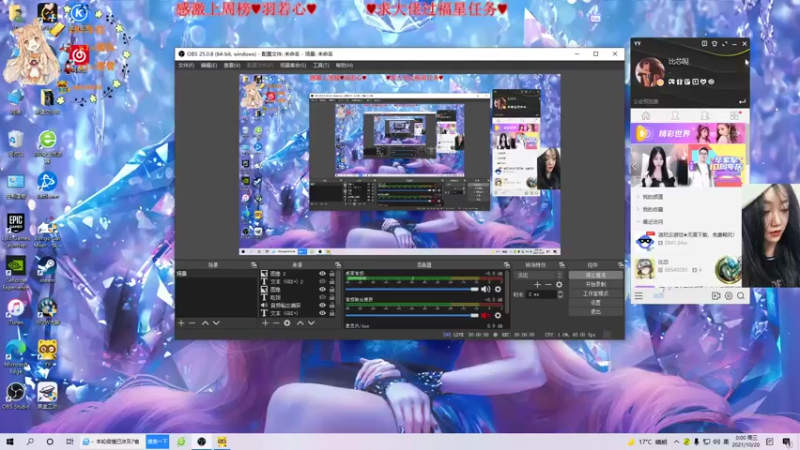Open YY video camera icon at bottom
This screenshot has width=800, height=450.
click(716, 296)
